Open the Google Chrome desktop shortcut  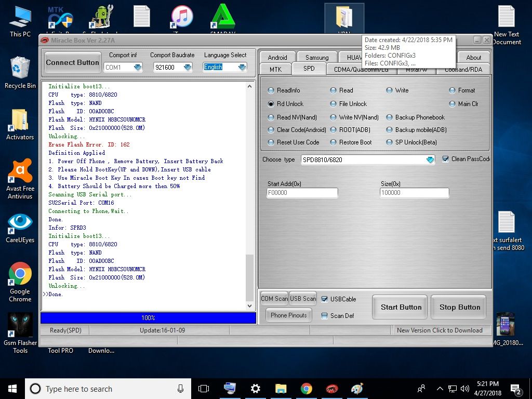click(x=20, y=282)
